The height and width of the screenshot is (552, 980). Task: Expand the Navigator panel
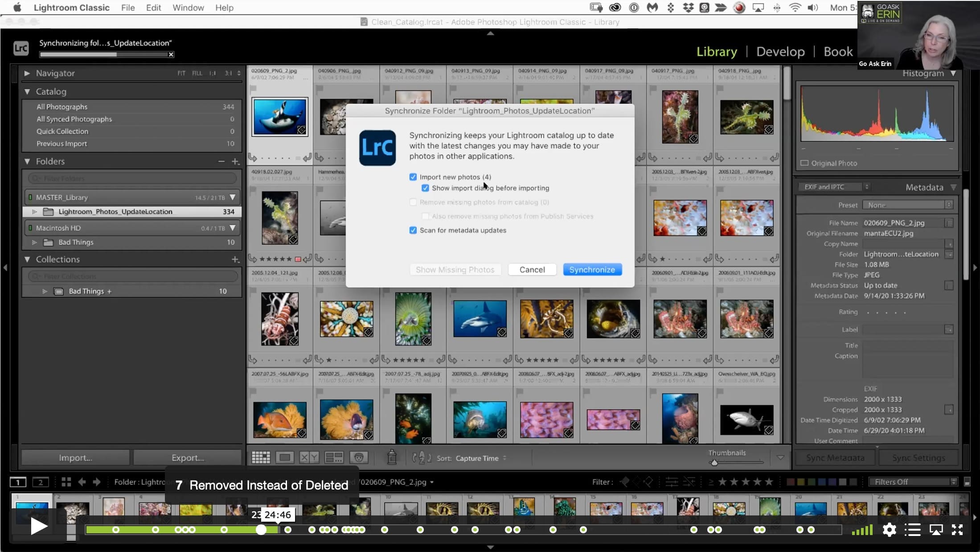coord(27,73)
